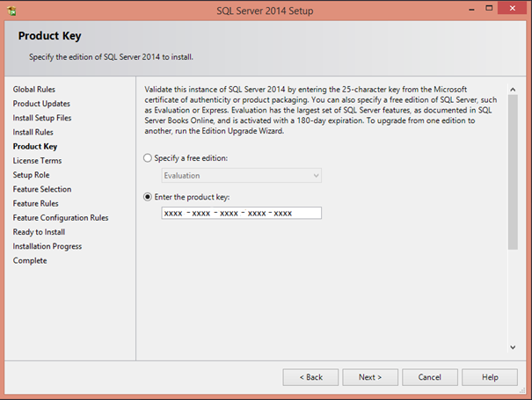The image size is (532, 400).
Task: Select bold 'Product Key' step in sidebar
Action: pyautogui.click(x=35, y=147)
